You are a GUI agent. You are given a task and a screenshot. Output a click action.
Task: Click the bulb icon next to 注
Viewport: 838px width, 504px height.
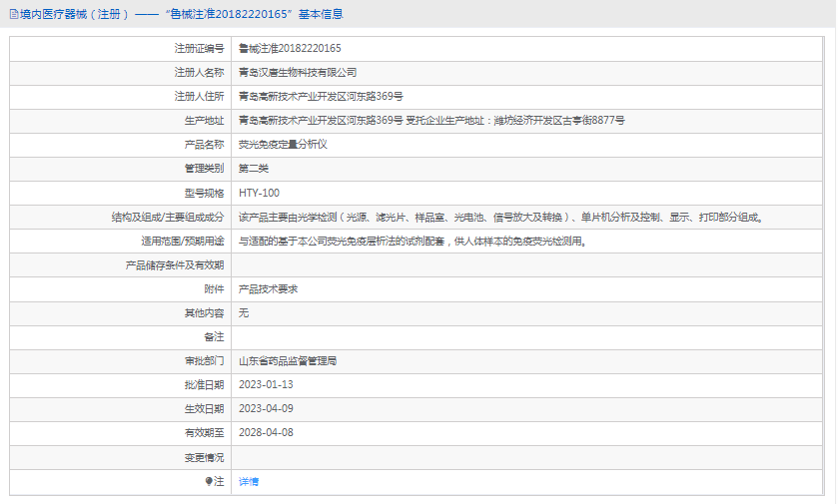pos(209,482)
